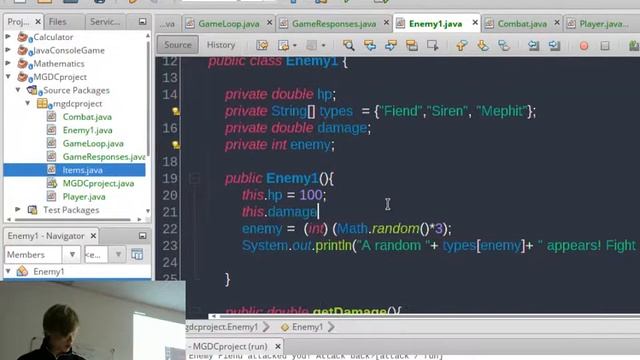Collapse the Enemy1 constructor code fold
This screenshot has width=640, height=360.
point(195,178)
